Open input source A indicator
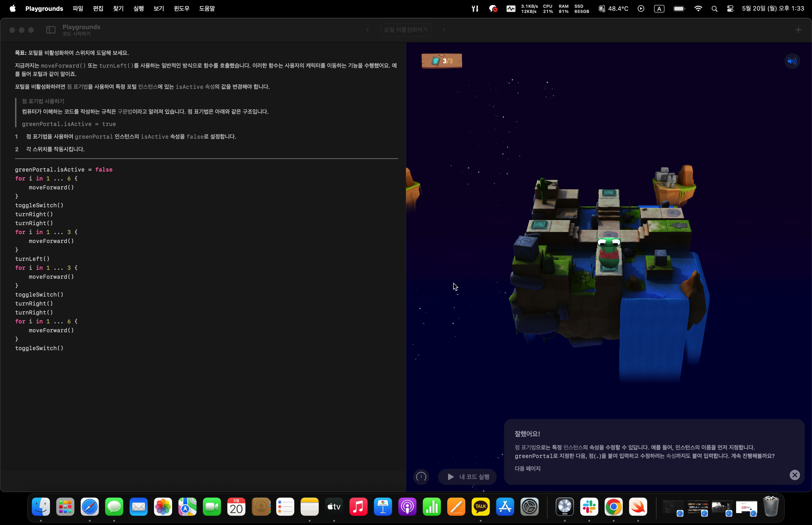Viewport: 812px width, 525px height. pos(659,8)
